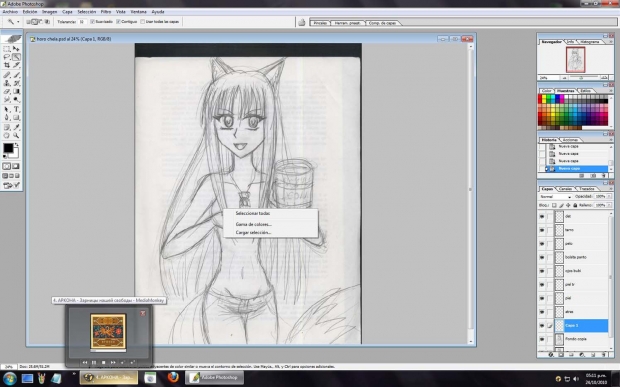Create new layer from Capas panel bottom
Viewport: 620px width, 387px height.
click(x=593, y=355)
